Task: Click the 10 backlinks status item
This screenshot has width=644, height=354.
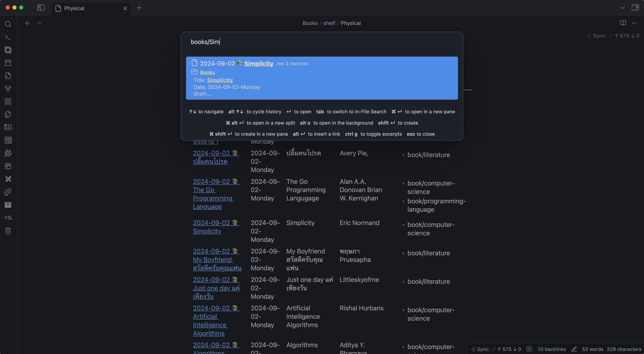Action: coord(552,349)
